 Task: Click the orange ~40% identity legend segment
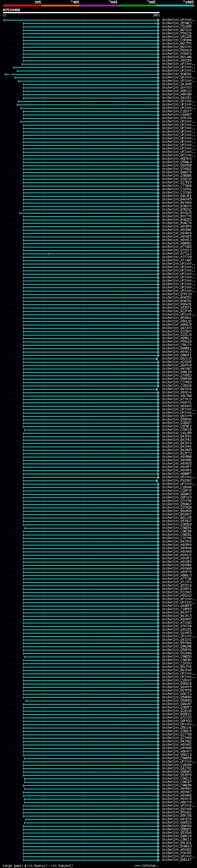[x=60, y=6]
